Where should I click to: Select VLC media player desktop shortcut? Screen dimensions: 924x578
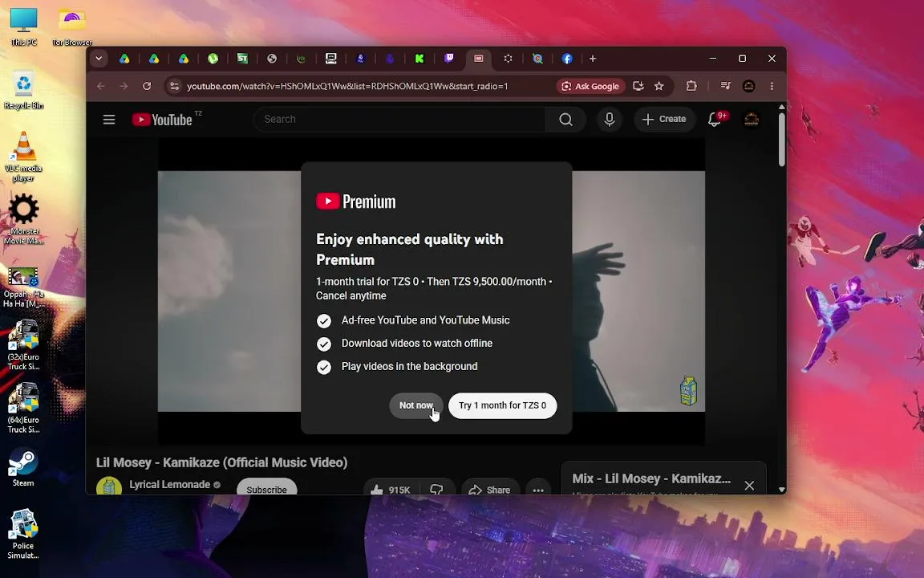pos(23,157)
